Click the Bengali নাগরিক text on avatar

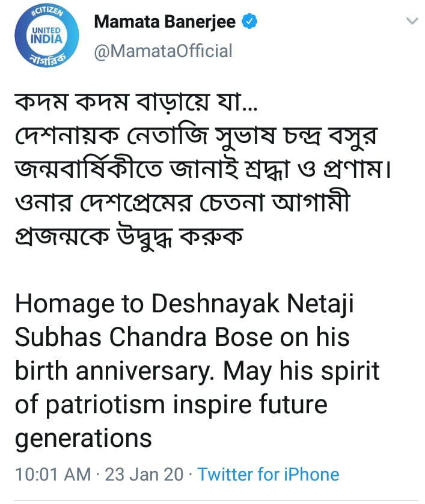47,59
